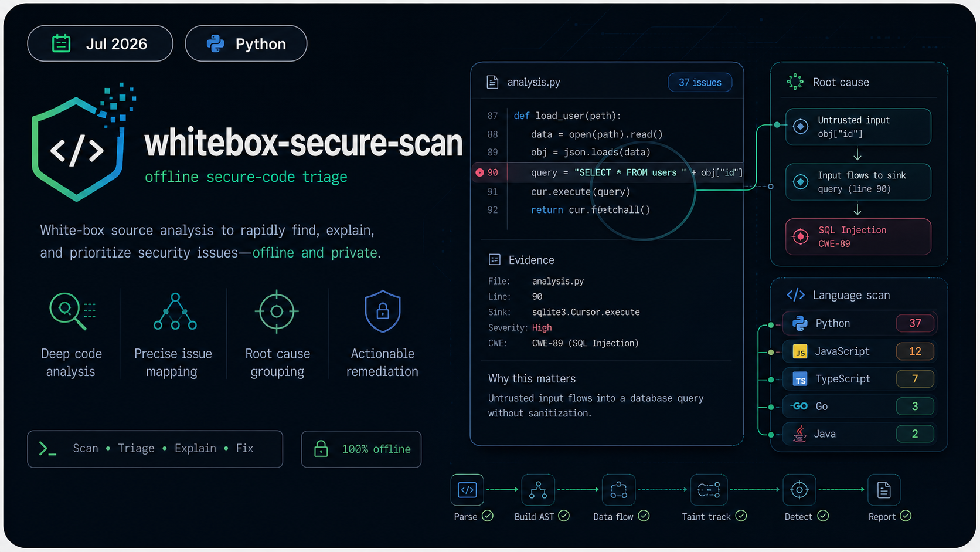Viewport: 980px width, 552px height.
Task: Click the padlock icon beside 100% offline
Action: pyautogui.click(x=321, y=449)
